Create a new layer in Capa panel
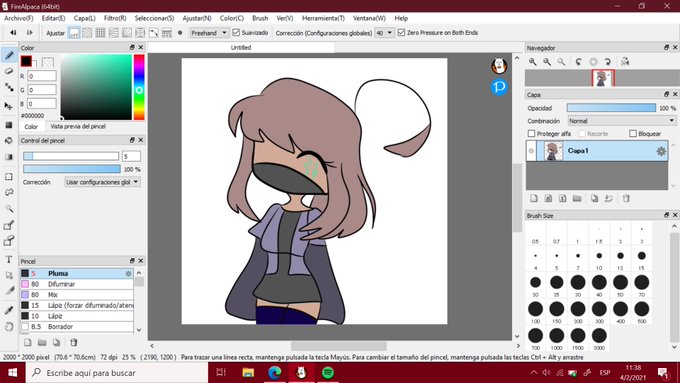Viewport: 680px width, 383px height. 534,199
